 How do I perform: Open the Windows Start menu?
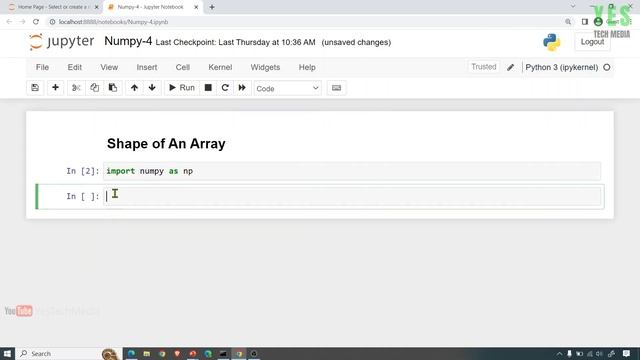coord(7,353)
